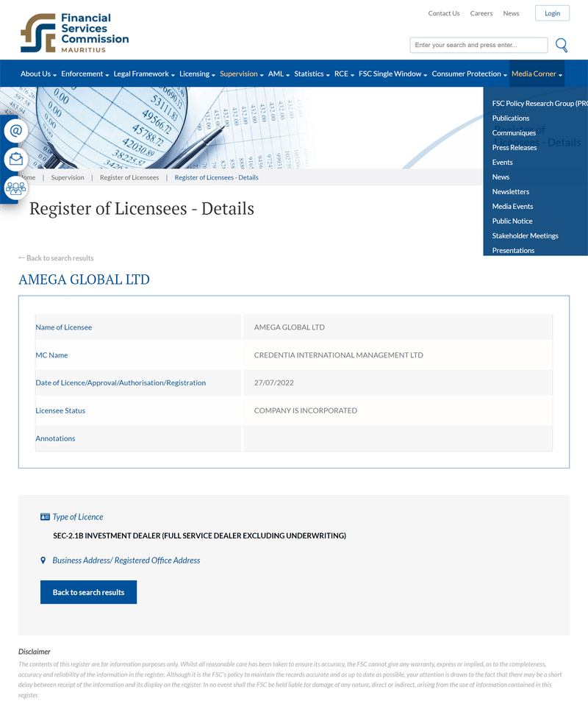588x709 pixels.
Task: Open the Consumer Protection dropdown
Action: pos(469,74)
